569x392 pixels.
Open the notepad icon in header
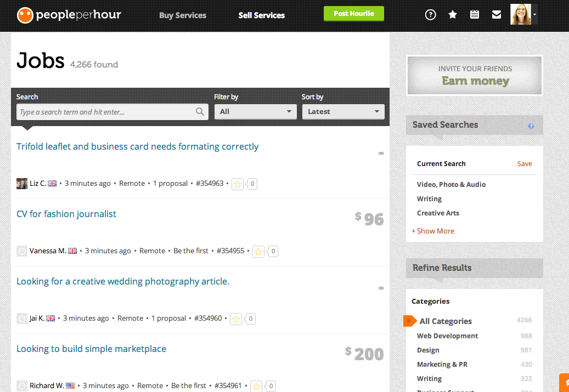(475, 14)
